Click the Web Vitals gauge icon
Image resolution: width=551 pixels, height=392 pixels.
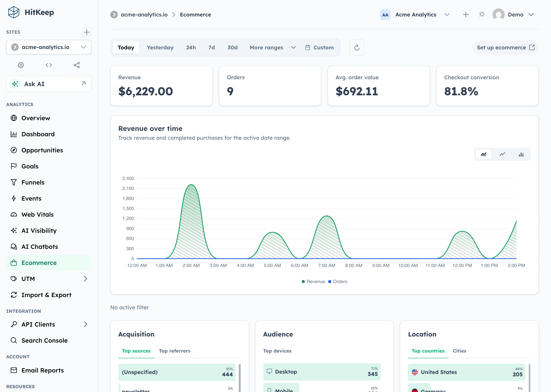tap(14, 214)
